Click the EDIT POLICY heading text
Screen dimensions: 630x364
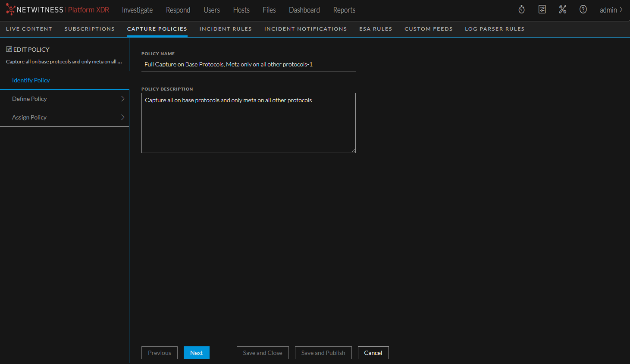pyautogui.click(x=31, y=50)
